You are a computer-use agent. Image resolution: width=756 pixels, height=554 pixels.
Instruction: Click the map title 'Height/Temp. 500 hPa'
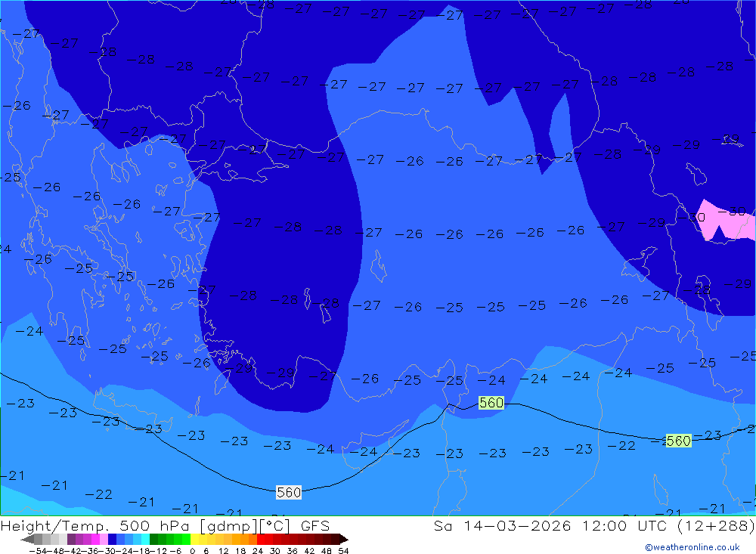pos(94,525)
